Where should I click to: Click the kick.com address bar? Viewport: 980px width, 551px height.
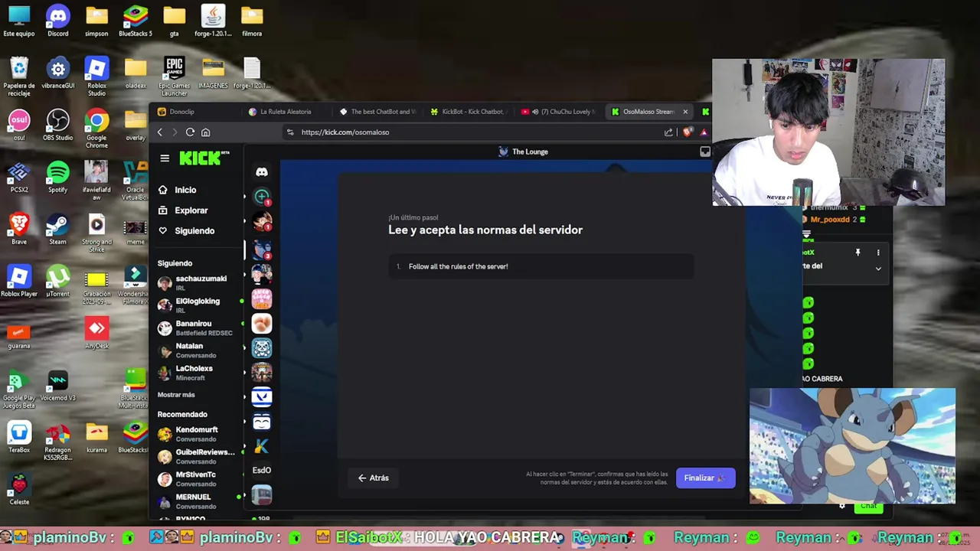(471, 132)
